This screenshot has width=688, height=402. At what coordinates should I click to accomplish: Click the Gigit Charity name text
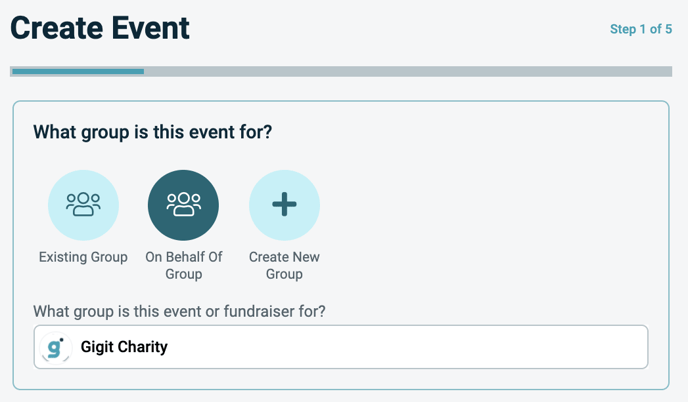coord(124,347)
